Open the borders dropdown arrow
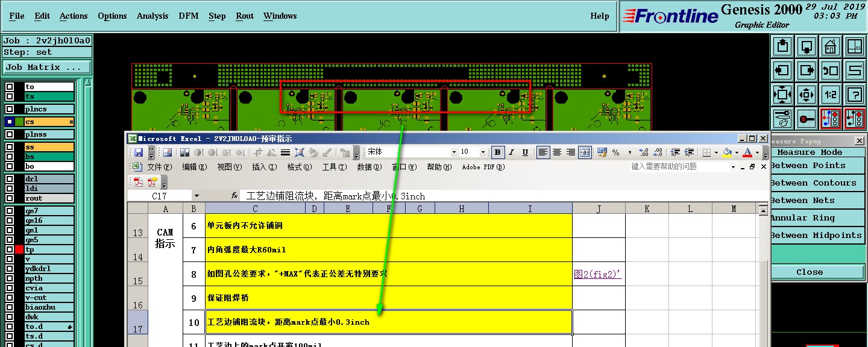This screenshot has width=868, height=347. point(716,152)
